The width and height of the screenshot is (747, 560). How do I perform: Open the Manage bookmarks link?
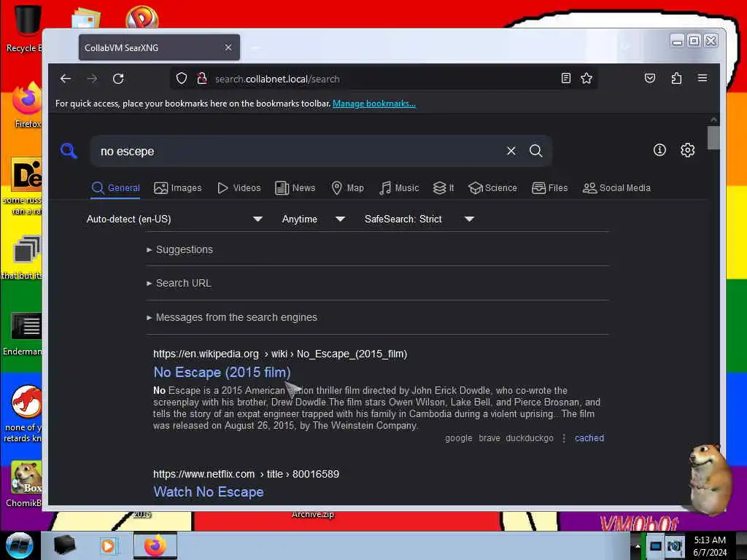point(374,104)
